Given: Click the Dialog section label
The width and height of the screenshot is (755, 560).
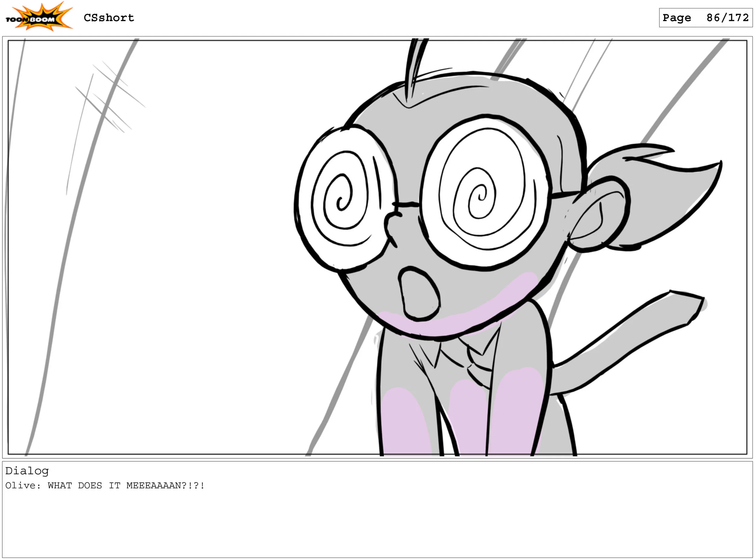Looking at the screenshot, I should (x=27, y=471).
